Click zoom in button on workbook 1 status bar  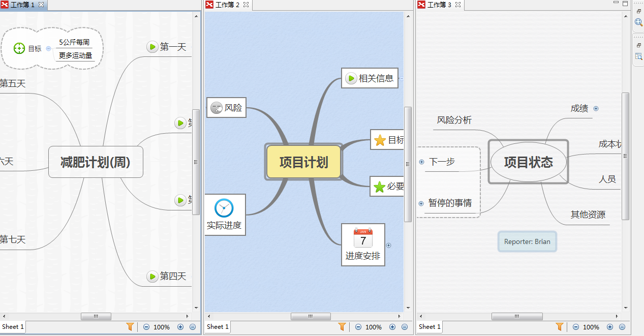[179, 327]
